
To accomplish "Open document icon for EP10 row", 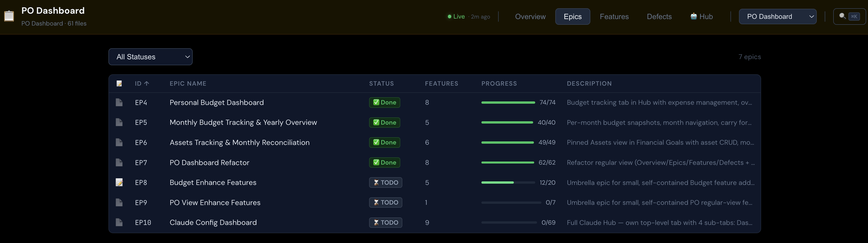I will pyautogui.click(x=119, y=222).
